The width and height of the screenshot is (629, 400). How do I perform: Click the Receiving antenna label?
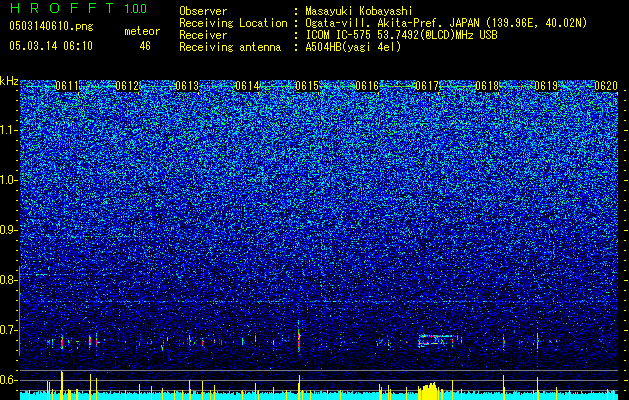(x=230, y=47)
